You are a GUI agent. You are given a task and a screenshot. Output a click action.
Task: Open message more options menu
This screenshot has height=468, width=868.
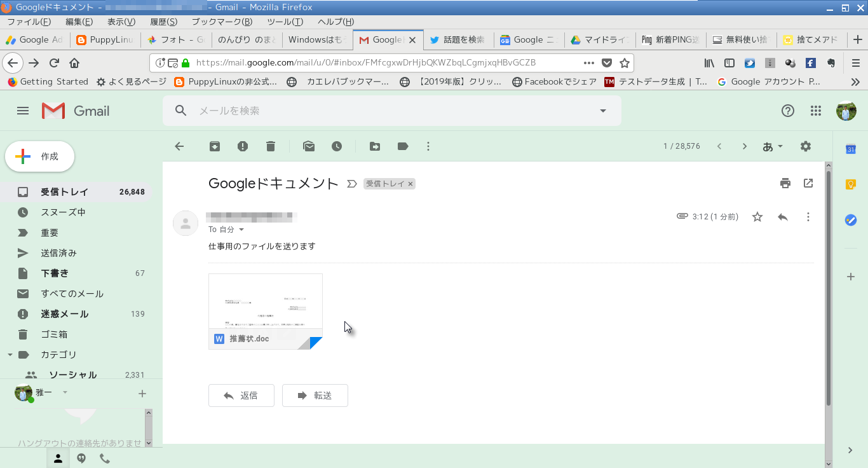coord(808,217)
